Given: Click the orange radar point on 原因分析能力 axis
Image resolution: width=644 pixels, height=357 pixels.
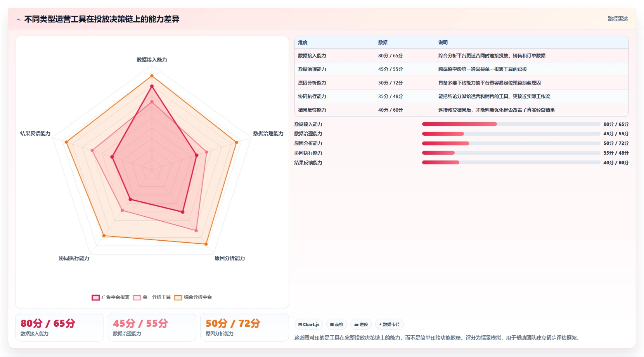Looking at the screenshot, I should point(206,244).
